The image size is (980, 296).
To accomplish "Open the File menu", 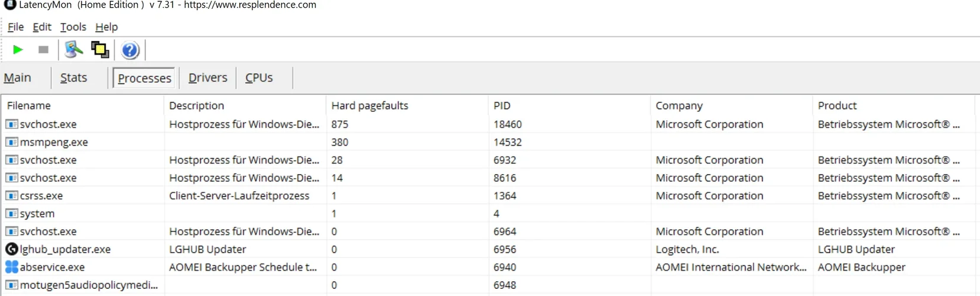I will point(15,27).
